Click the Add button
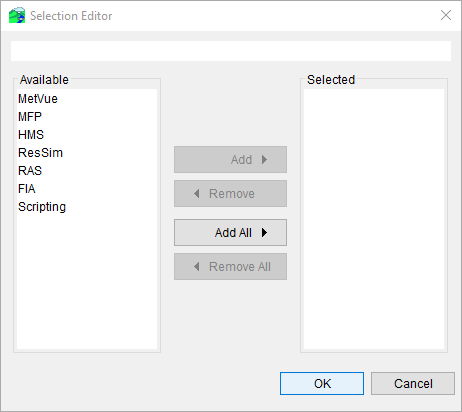Image resolution: width=462 pixels, height=412 pixels. click(x=230, y=160)
